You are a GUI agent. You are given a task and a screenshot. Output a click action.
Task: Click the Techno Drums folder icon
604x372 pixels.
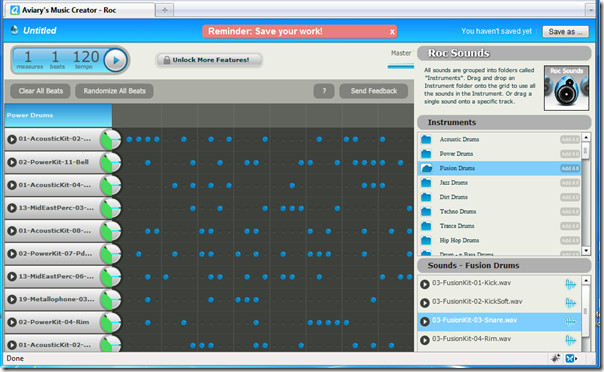point(426,211)
